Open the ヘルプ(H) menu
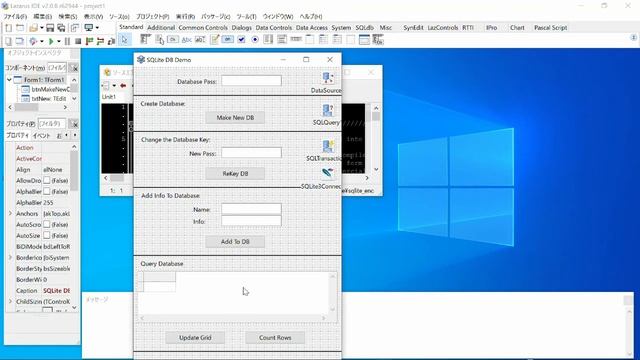 click(311, 17)
